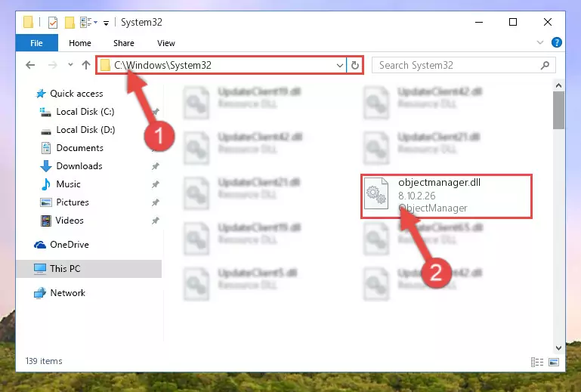Open Downloads in the sidebar
Viewport: 581px width, 392px height.
pos(79,166)
